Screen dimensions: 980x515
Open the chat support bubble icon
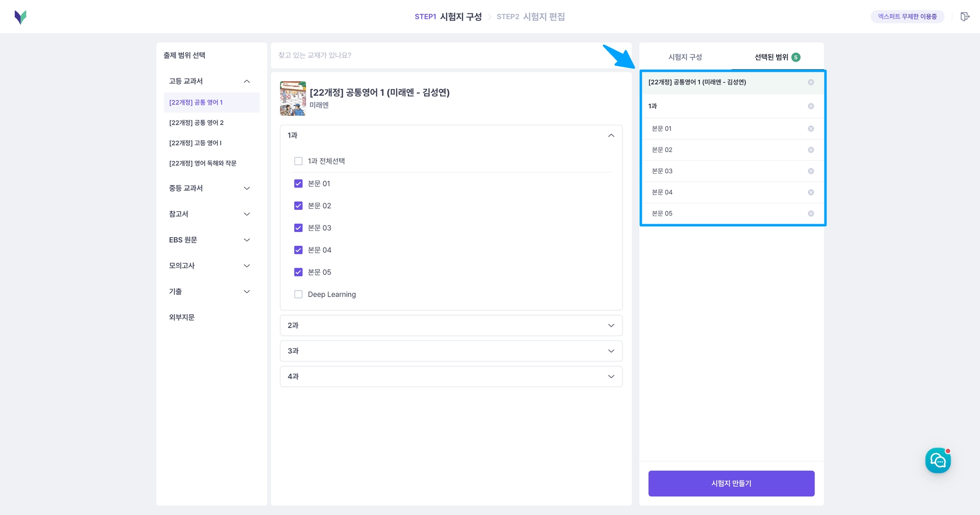pyautogui.click(x=938, y=460)
